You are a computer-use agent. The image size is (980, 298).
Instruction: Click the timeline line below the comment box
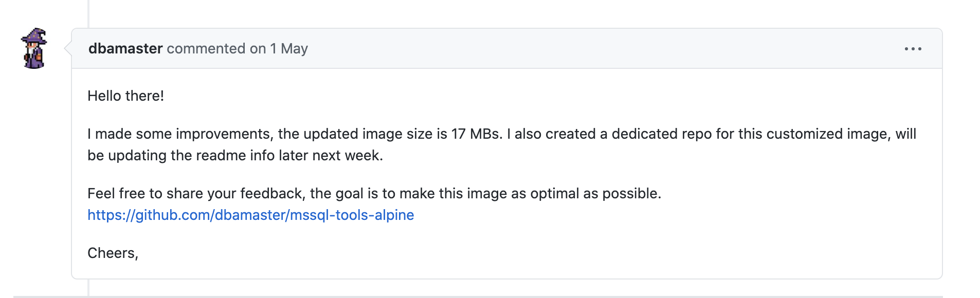[x=88, y=288]
